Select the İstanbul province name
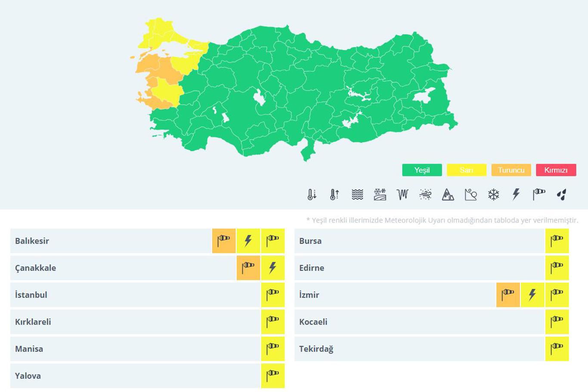588x392 pixels. (x=31, y=295)
